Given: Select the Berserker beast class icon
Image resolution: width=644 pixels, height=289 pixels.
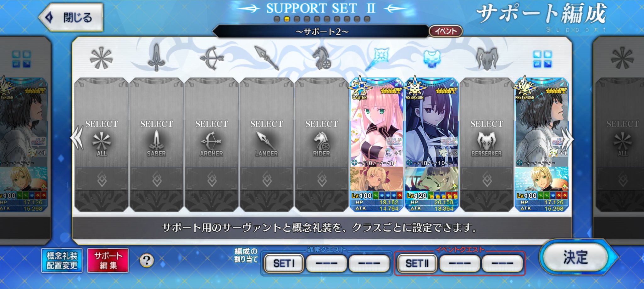Looking at the screenshot, I should point(487,59).
